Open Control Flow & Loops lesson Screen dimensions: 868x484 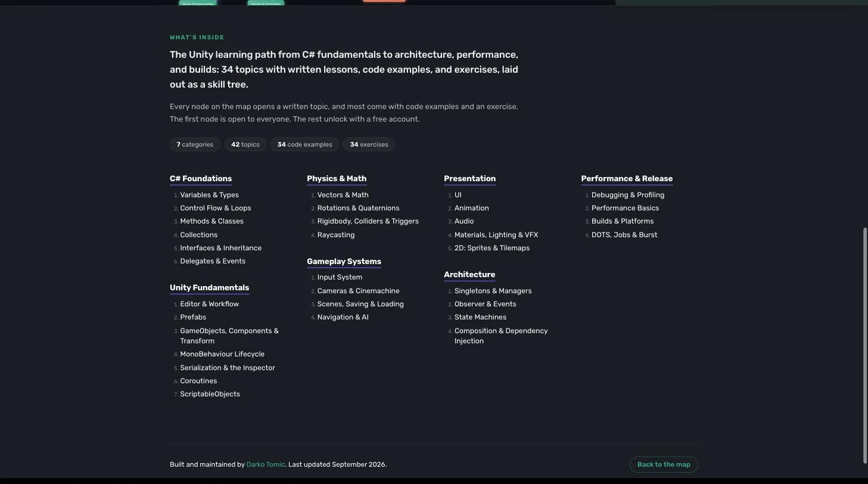click(x=216, y=208)
